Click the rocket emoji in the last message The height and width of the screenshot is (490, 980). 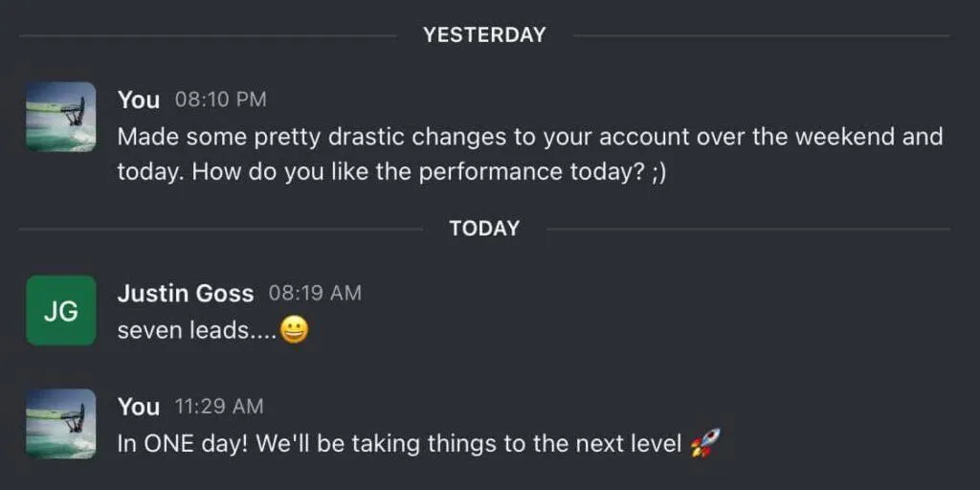point(705,444)
